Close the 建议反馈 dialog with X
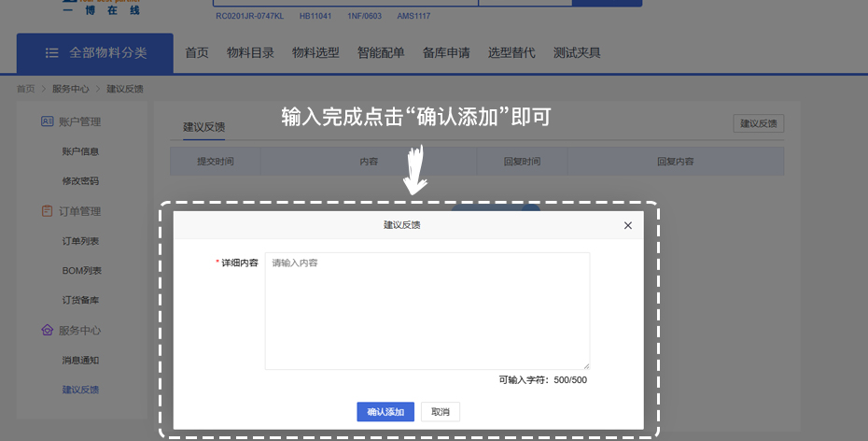The height and width of the screenshot is (441, 868). [628, 225]
